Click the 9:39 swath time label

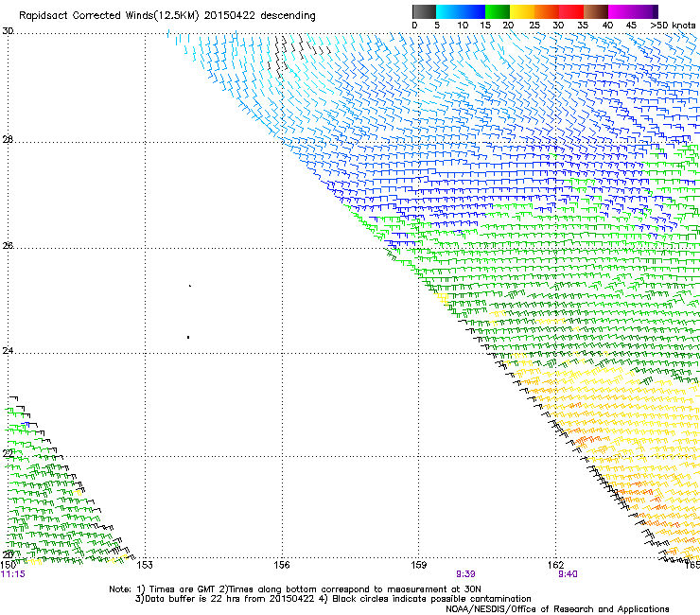tap(465, 574)
